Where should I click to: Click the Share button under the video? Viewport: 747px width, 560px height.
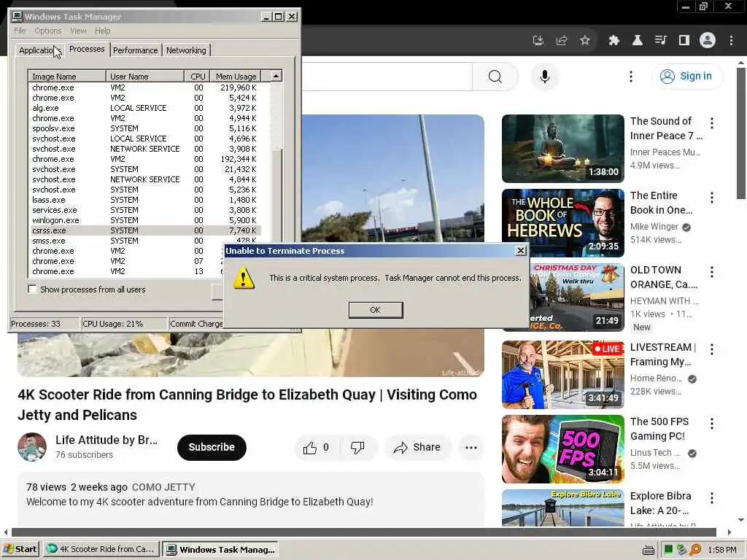[x=417, y=447]
